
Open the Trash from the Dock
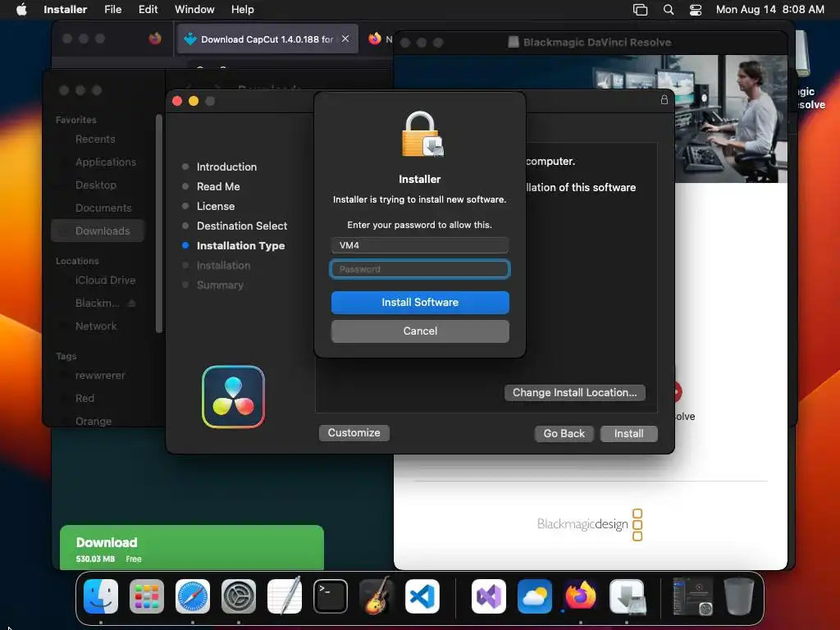[739, 596]
